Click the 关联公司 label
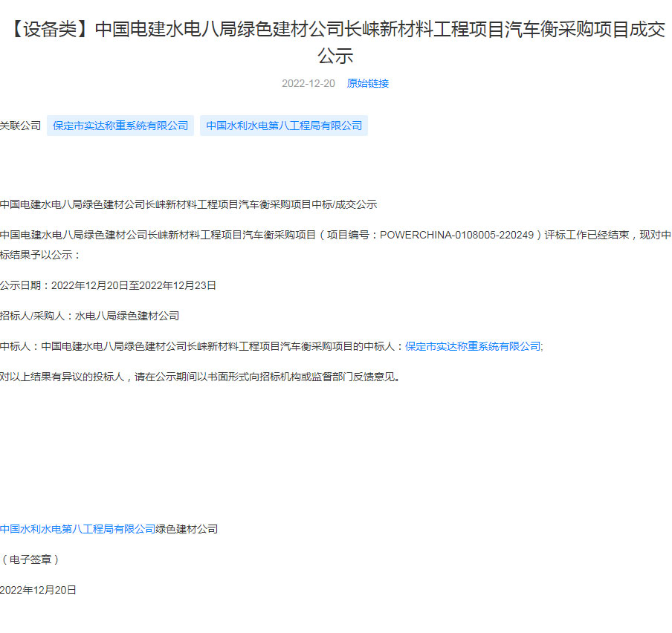This screenshot has height=633, width=672. tap(21, 126)
